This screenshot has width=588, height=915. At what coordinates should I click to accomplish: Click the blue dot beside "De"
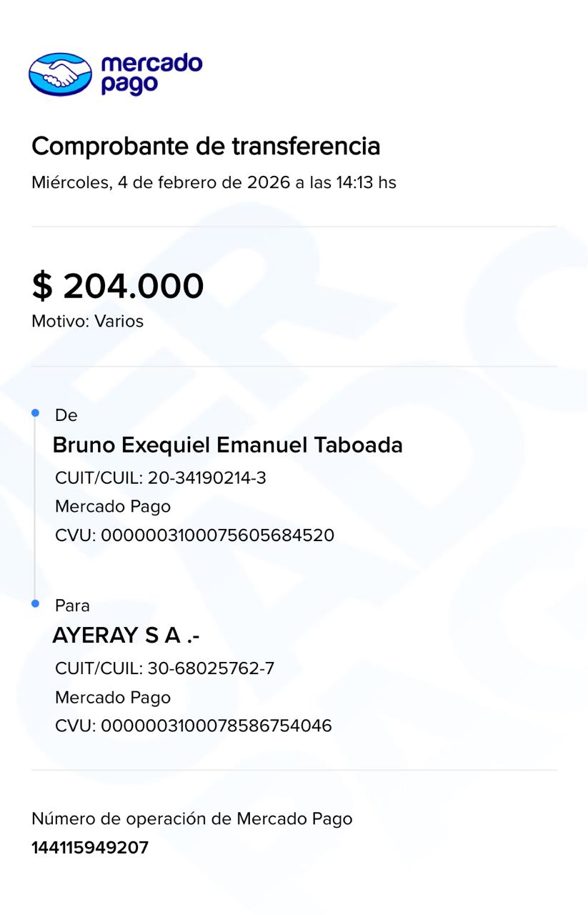pos(35,413)
